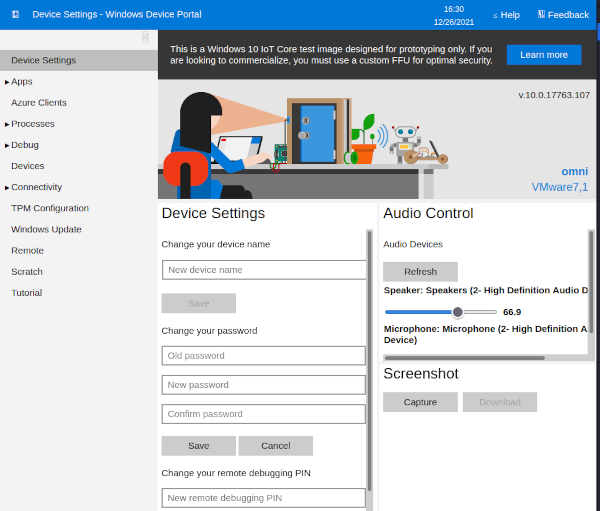Click Save next to Cancel button
Screen dimensions: 600x511
point(199,446)
